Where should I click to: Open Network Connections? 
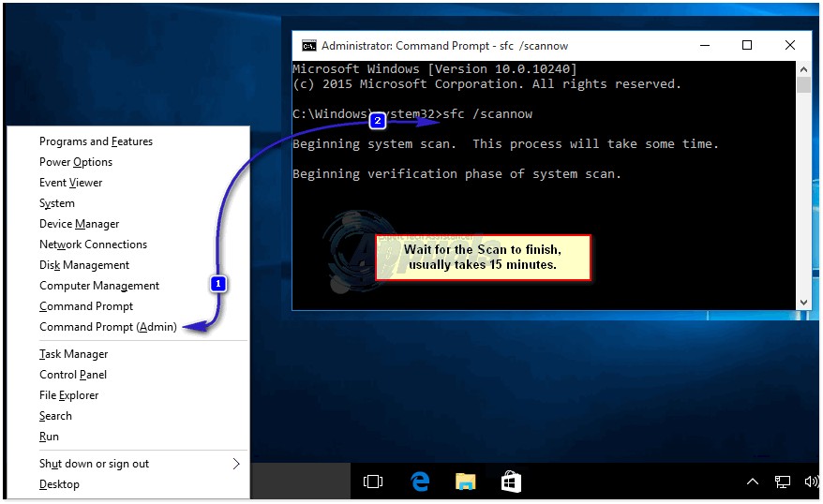point(93,245)
